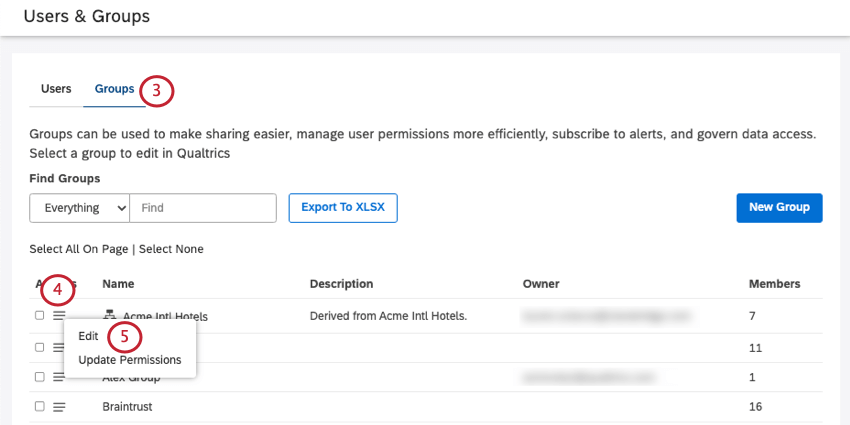The width and height of the screenshot is (850, 425).
Task: Tick checkbox for Braintrust row
Action: tap(39, 407)
